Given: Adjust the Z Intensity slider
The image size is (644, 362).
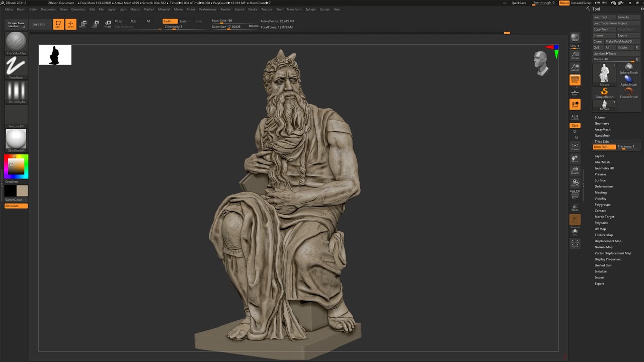Looking at the screenshot, I should coord(186,27).
